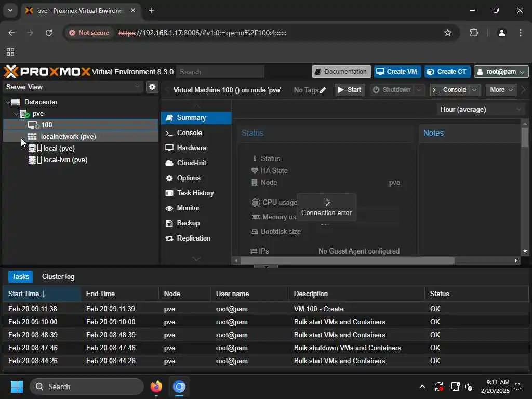Open the Windows Start menu

(x=17, y=387)
